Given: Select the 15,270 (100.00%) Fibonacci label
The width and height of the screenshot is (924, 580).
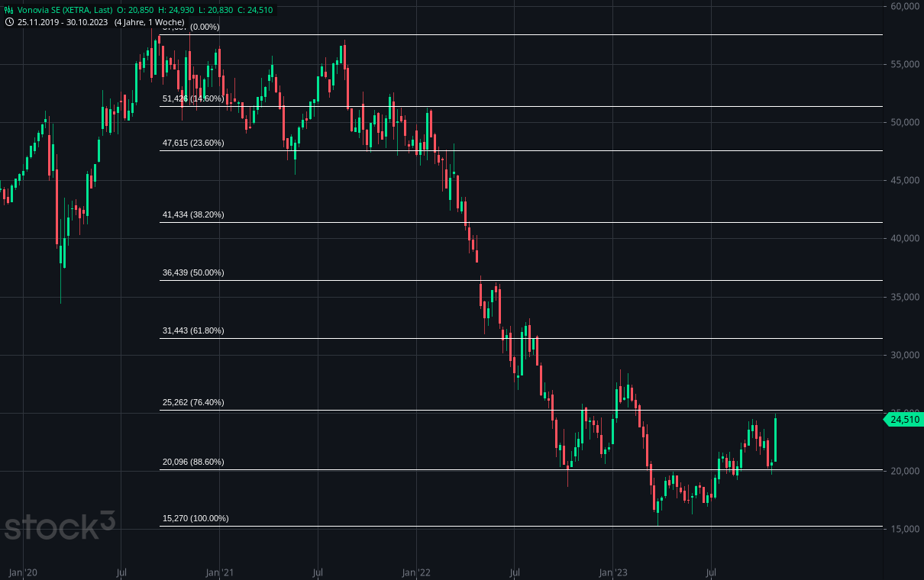Looking at the screenshot, I should (x=195, y=519).
